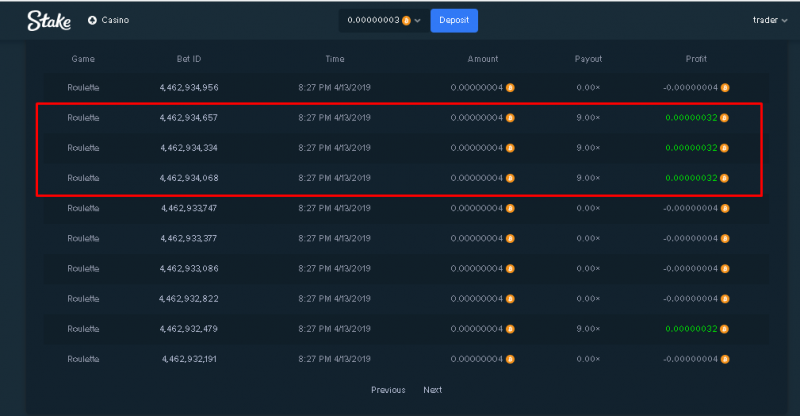This screenshot has width=800, height=416.
Task: Click the 9.00× payout of bet 4,462,934,657
Action: point(588,118)
